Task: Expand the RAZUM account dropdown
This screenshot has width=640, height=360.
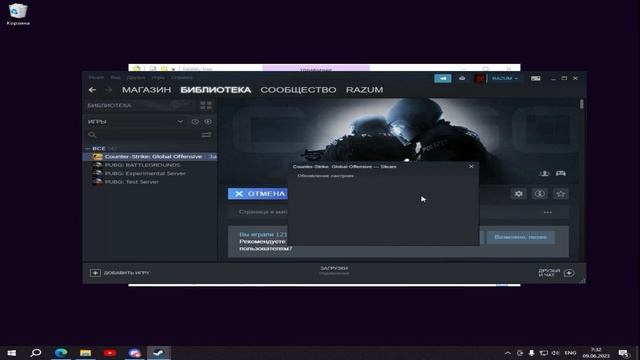Action: 504,78
